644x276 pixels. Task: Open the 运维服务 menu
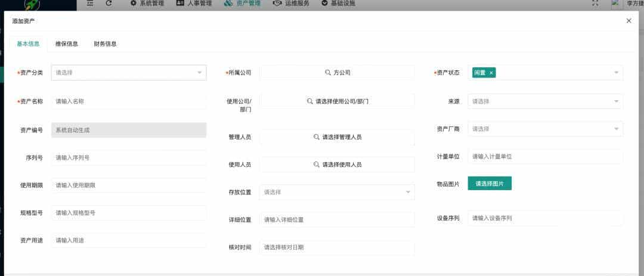pos(291,4)
